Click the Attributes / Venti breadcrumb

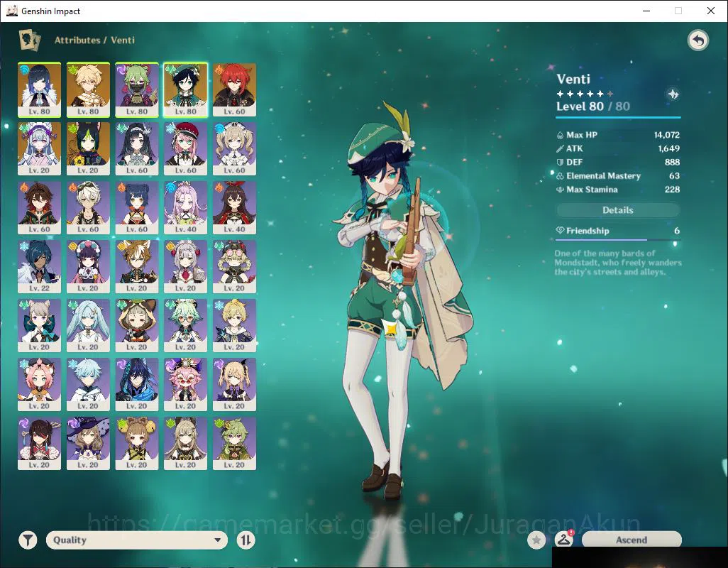[94, 40]
